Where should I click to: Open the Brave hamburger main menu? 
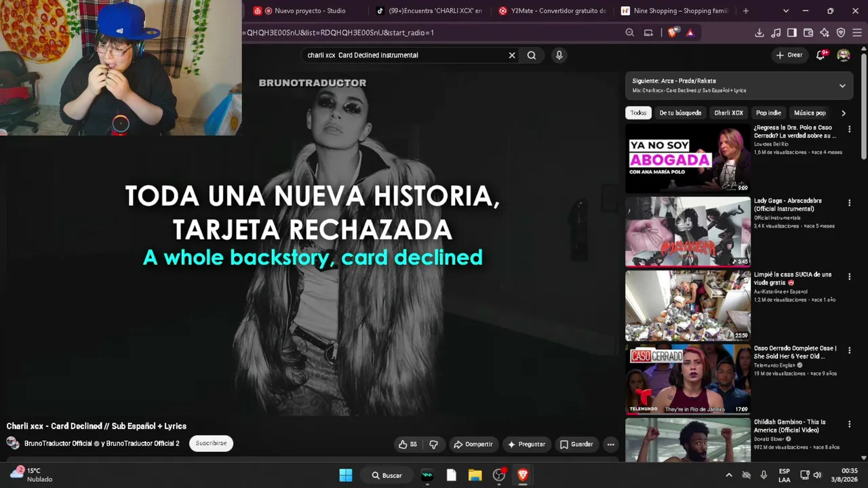857,33
